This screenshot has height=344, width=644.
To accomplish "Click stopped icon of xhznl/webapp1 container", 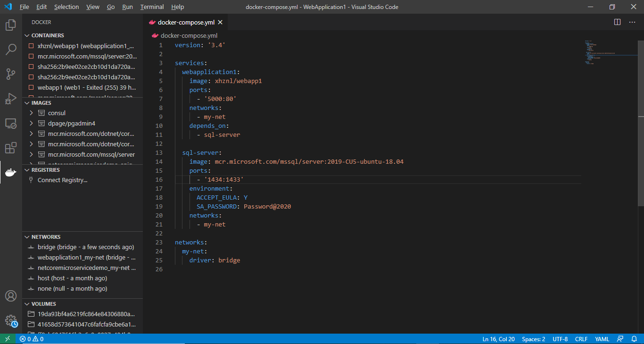I will point(31,46).
